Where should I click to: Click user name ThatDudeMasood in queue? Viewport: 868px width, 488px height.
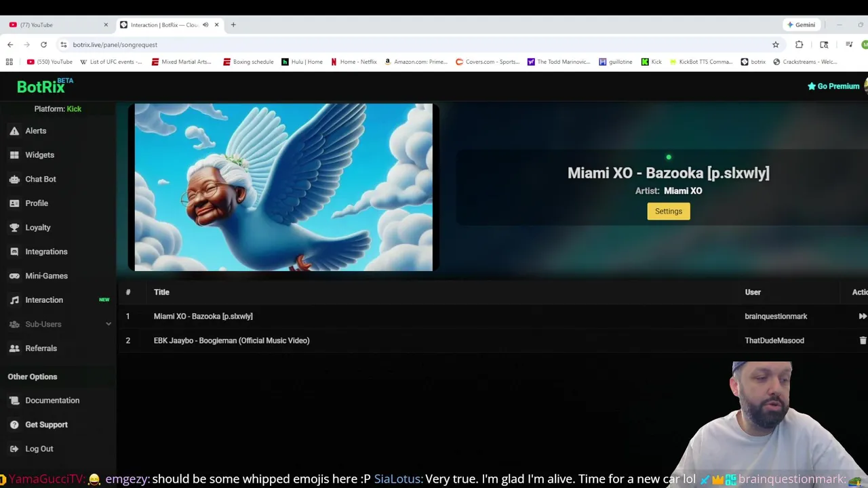(x=774, y=340)
